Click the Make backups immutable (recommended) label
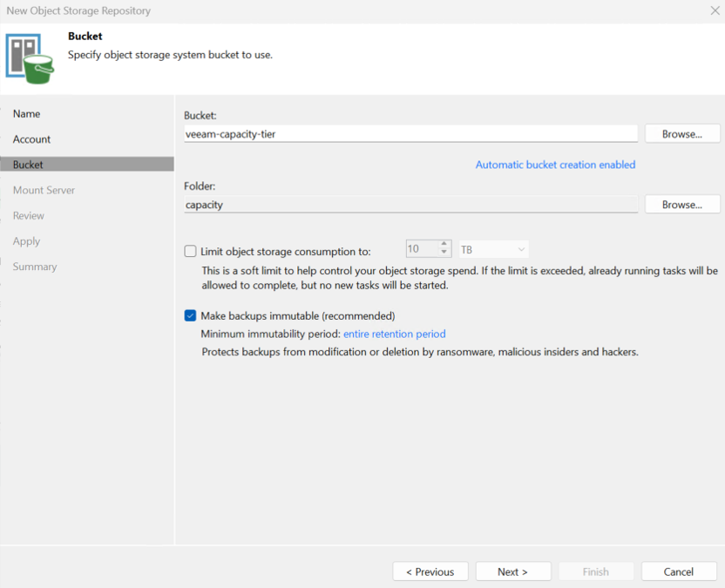Viewport: 725px width, 588px height. click(298, 315)
